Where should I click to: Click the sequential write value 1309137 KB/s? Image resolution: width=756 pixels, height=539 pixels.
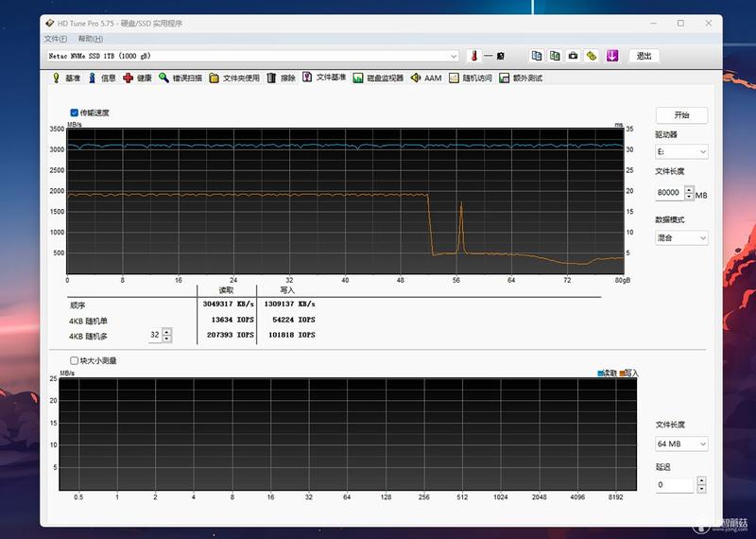click(x=289, y=304)
